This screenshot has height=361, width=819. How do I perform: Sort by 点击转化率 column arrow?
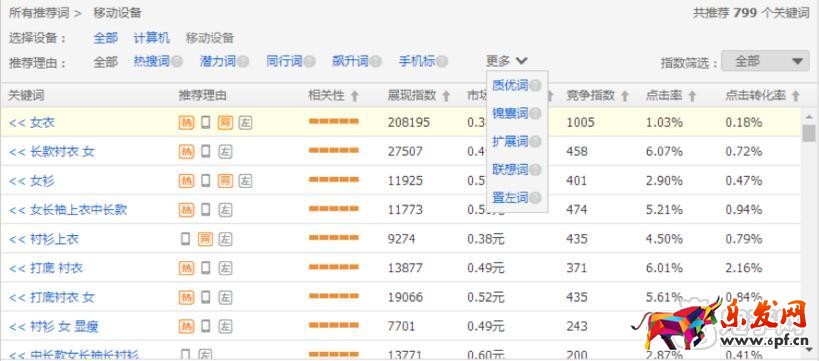[795, 96]
